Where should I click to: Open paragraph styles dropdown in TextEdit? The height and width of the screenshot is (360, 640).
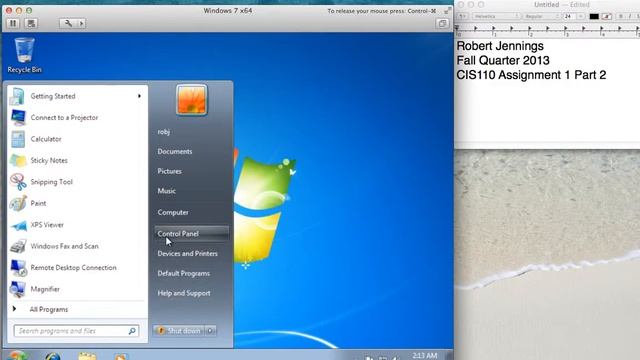(x=462, y=16)
